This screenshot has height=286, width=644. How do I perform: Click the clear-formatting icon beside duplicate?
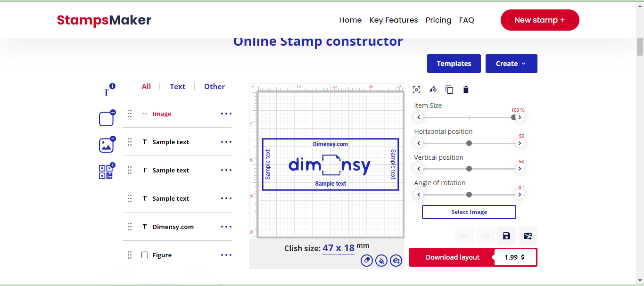click(x=433, y=90)
